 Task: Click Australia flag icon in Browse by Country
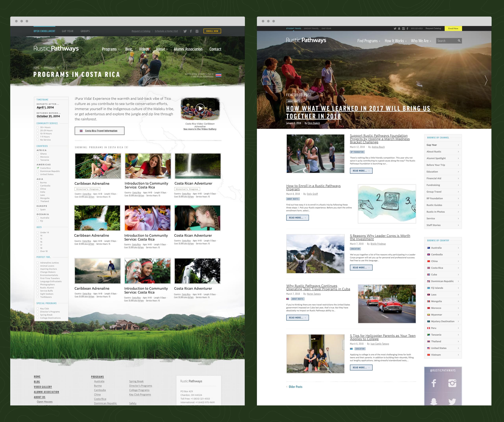click(428, 248)
